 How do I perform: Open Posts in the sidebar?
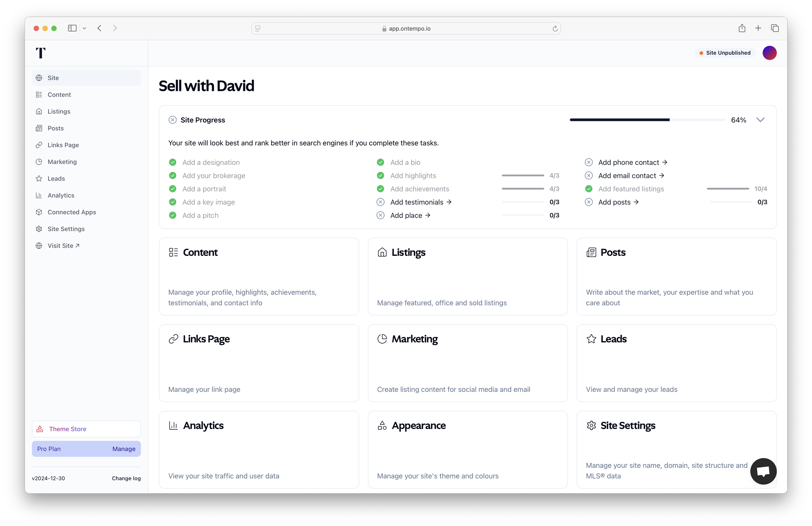(86, 128)
